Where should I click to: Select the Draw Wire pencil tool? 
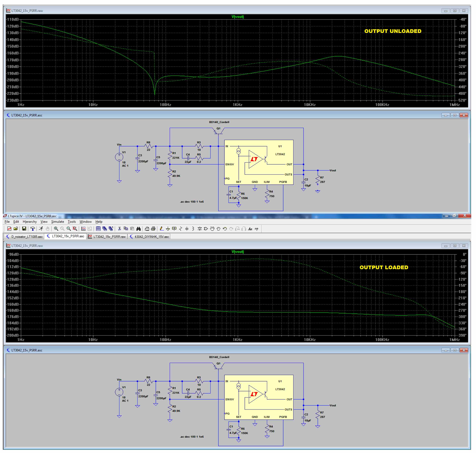[162, 229]
